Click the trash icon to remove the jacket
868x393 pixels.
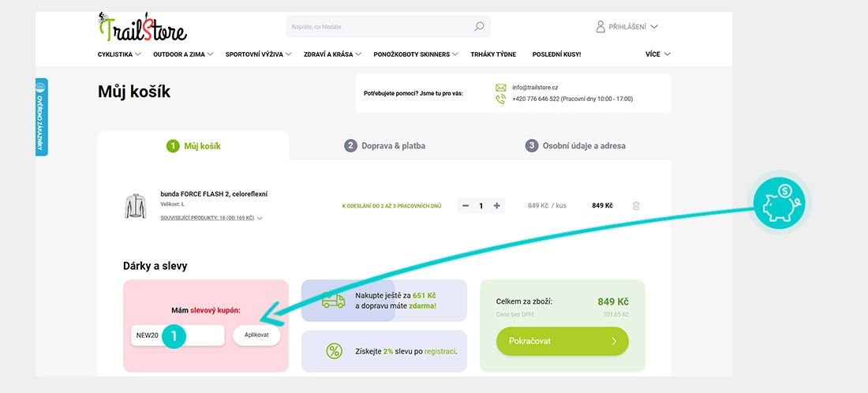(x=636, y=206)
